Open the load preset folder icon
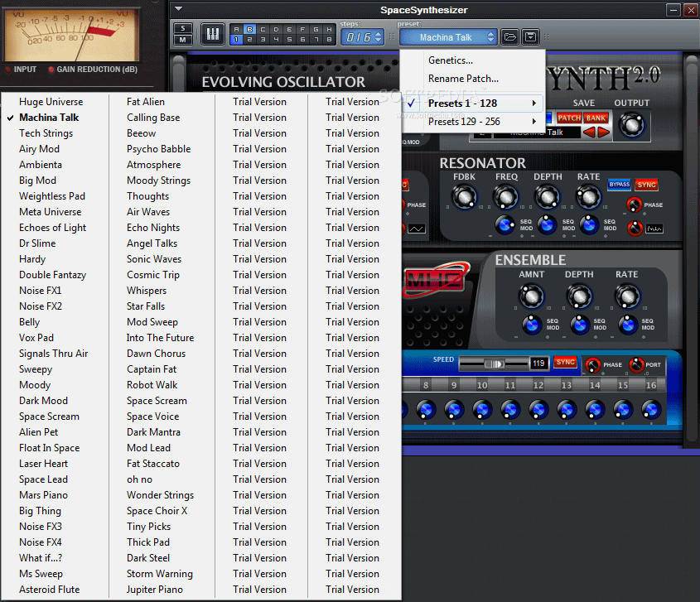Viewport: 700px width, 602px height. (509, 36)
